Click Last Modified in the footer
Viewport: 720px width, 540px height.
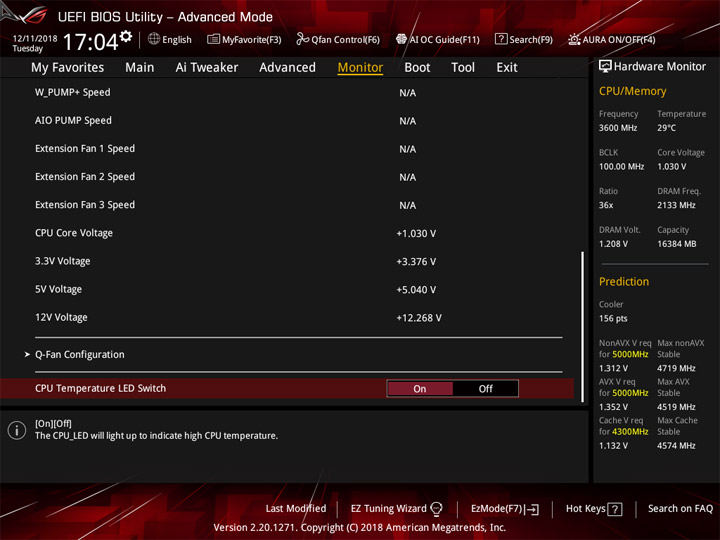(296, 508)
